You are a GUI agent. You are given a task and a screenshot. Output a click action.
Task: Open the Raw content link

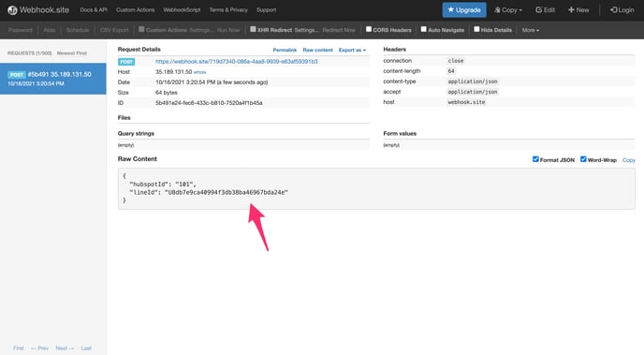317,50
